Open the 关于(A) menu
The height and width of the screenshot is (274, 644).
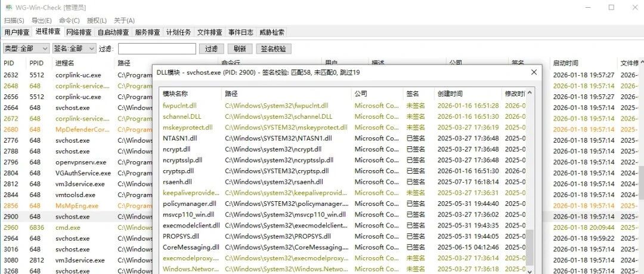tap(124, 20)
